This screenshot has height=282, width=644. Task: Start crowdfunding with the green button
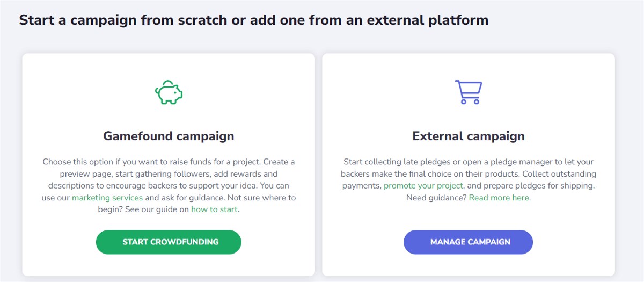(x=169, y=242)
